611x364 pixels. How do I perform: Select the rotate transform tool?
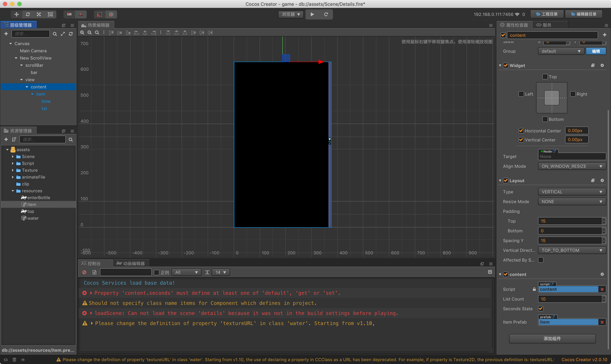coord(28,14)
